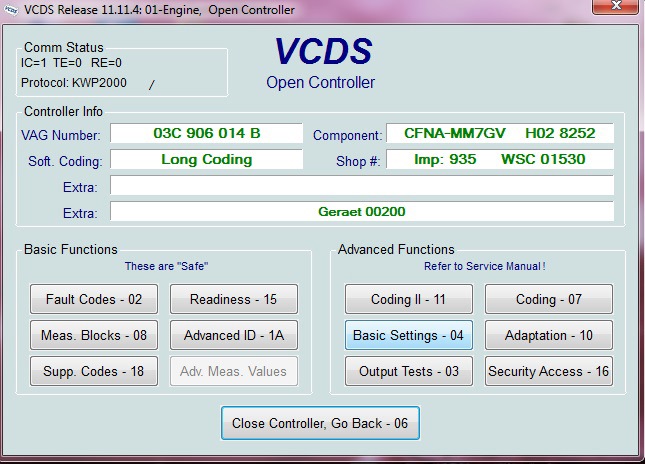Viewport: 645px width, 464px height.
Task: Click the Soft. Coding: label
Action: pos(65,161)
